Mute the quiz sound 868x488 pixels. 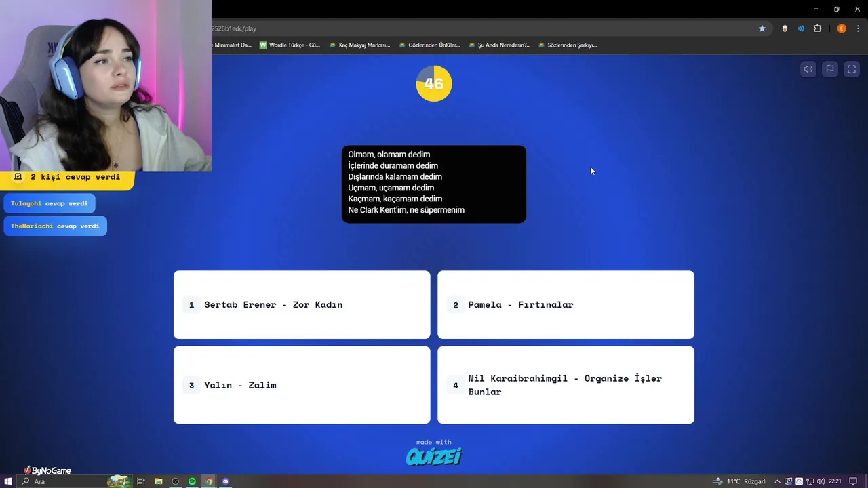(808, 69)
